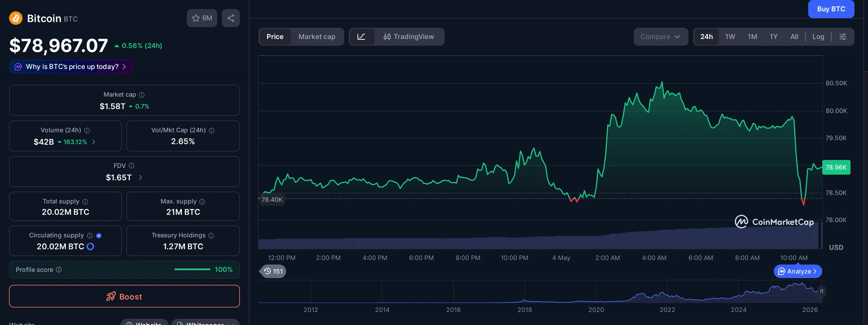Click the 0.56% (24h) change text
This screenshot has height=325, width=868.
click(142, 46)
